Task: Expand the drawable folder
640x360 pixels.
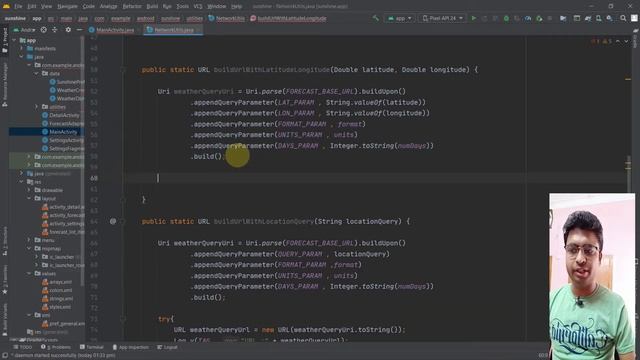Action: click(29, 190)
